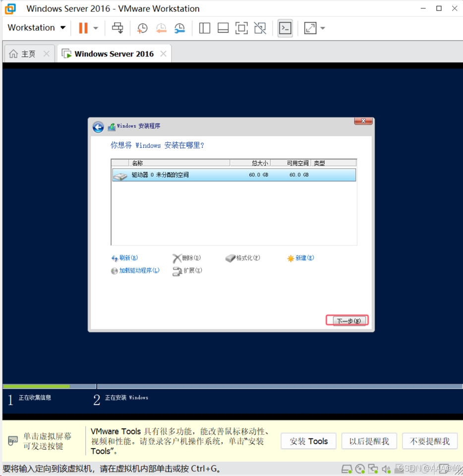Click the 类型 column header
463x476 pixels.
pyautogui.click(x=334, y=163)
